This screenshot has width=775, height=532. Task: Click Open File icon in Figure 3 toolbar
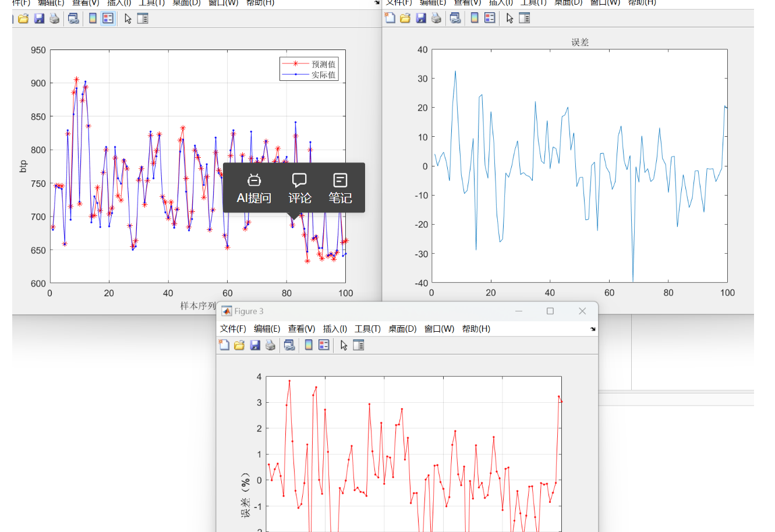pyautogui.click(x=239, y=345)
